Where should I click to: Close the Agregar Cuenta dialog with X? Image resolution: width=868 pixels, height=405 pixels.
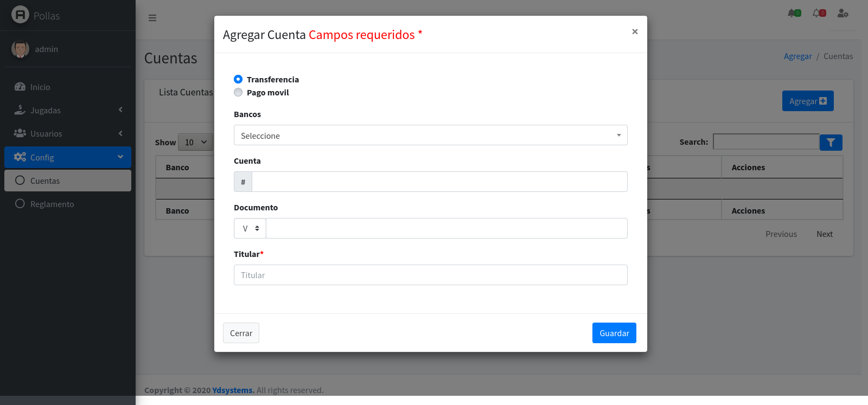point(635,31)
